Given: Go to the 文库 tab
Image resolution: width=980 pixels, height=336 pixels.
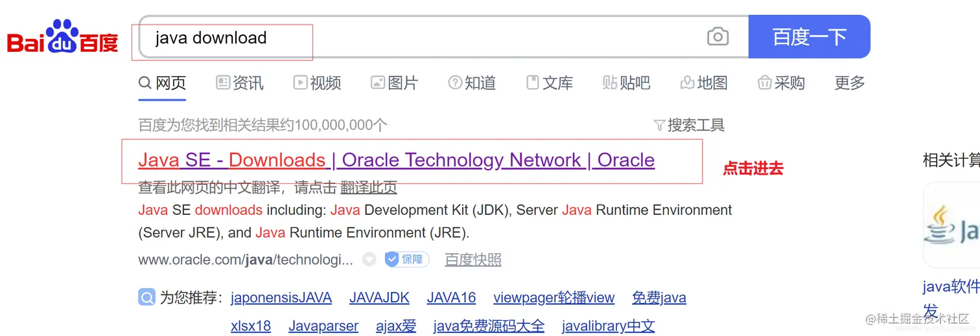Looking at the screenshot, I should [550, 83].
